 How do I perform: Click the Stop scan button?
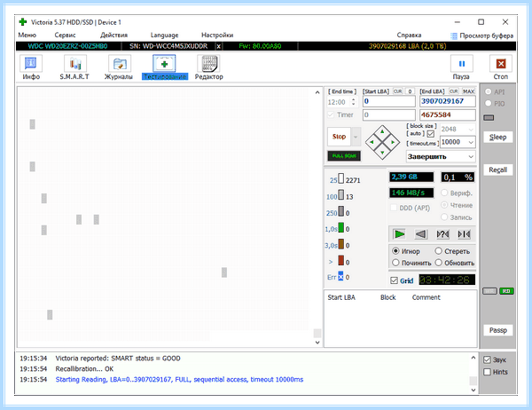pos(339,137)
